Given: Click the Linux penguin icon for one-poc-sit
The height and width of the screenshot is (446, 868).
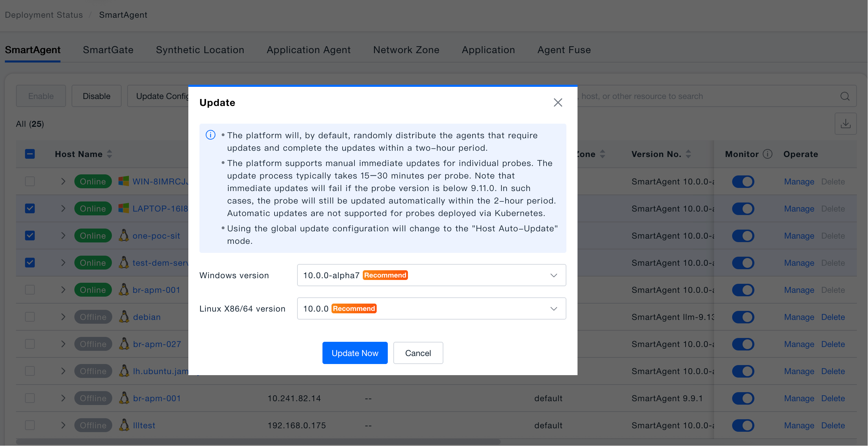Looking at the screenshot, I should [x=124, y=235].
